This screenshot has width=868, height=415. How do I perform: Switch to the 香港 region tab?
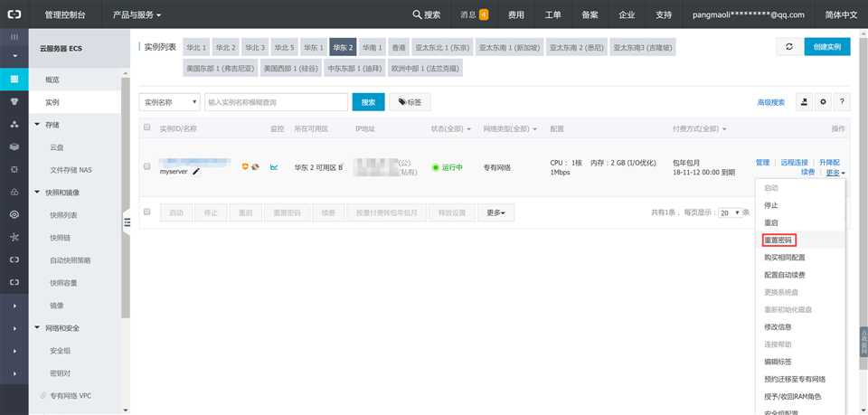tap(399, 48)
